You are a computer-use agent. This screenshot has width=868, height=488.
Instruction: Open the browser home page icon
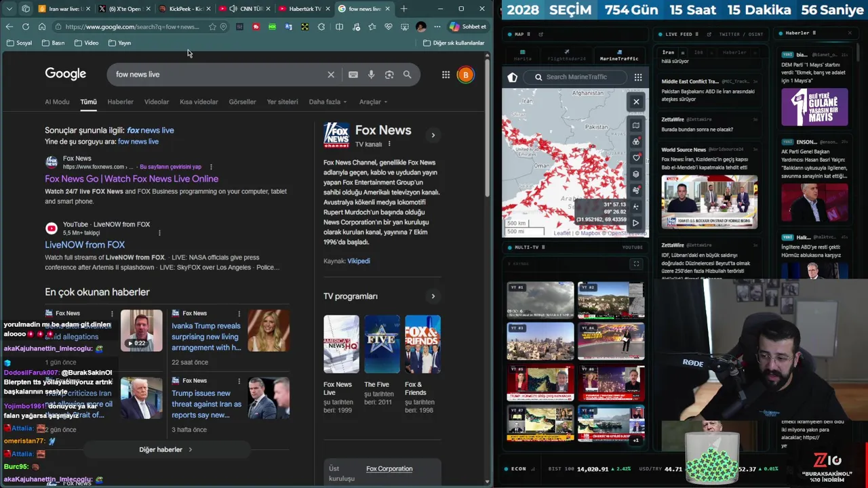[42, 26]
